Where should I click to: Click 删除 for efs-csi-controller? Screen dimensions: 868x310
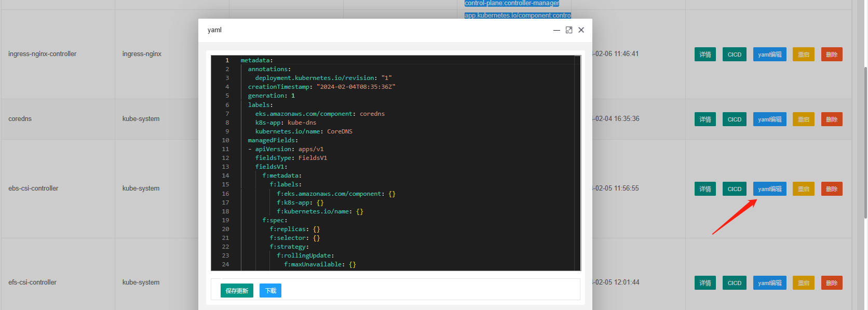pyautogui.click(x=832, y=283)
